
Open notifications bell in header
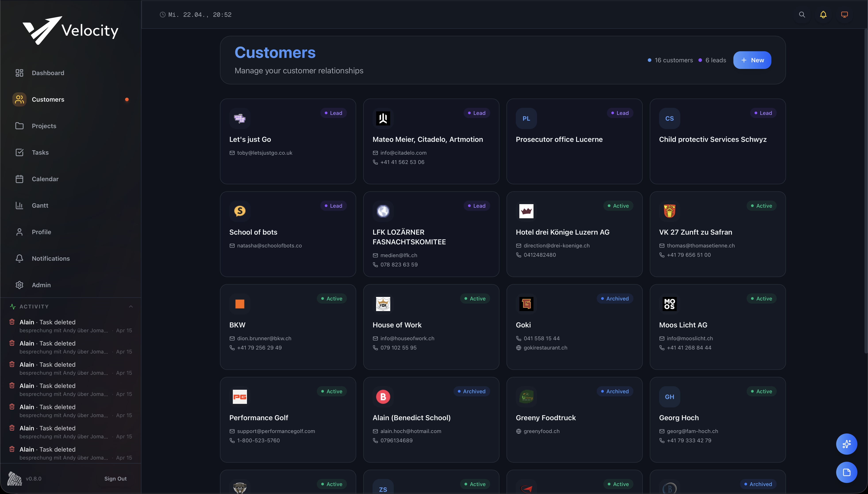click(823, 15)
